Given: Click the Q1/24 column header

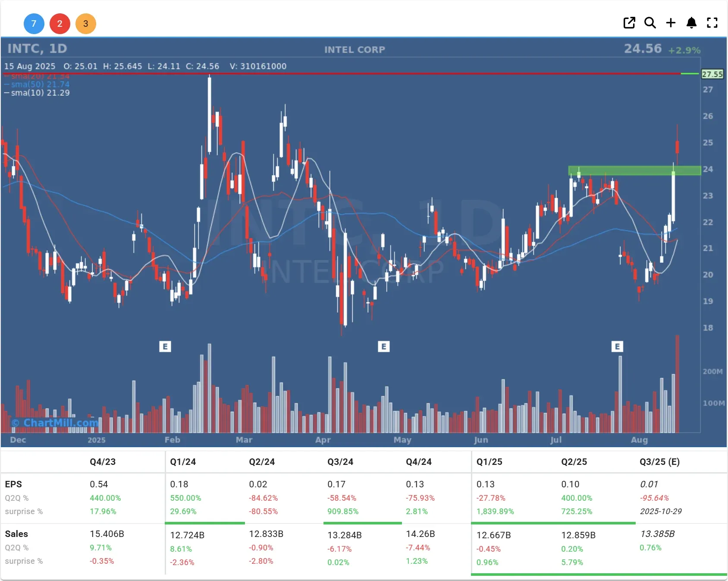Looking at the screenshot, I should 183,461.
